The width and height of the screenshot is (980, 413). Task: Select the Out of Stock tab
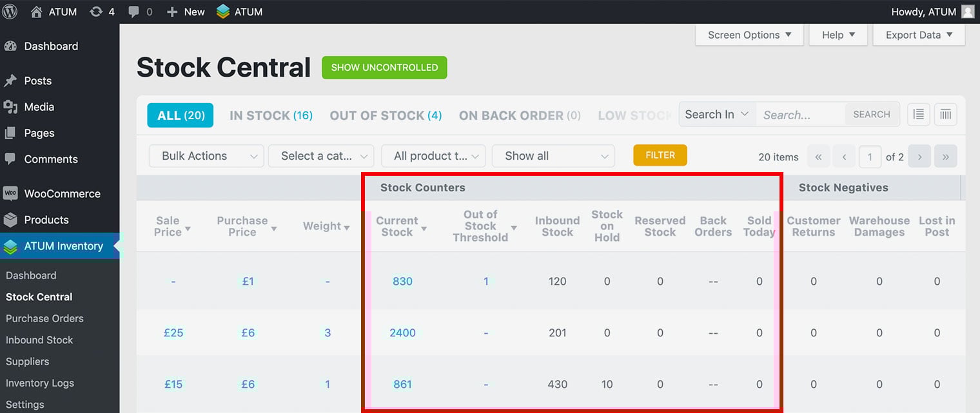pyautogui.click(x=386, y=116)
